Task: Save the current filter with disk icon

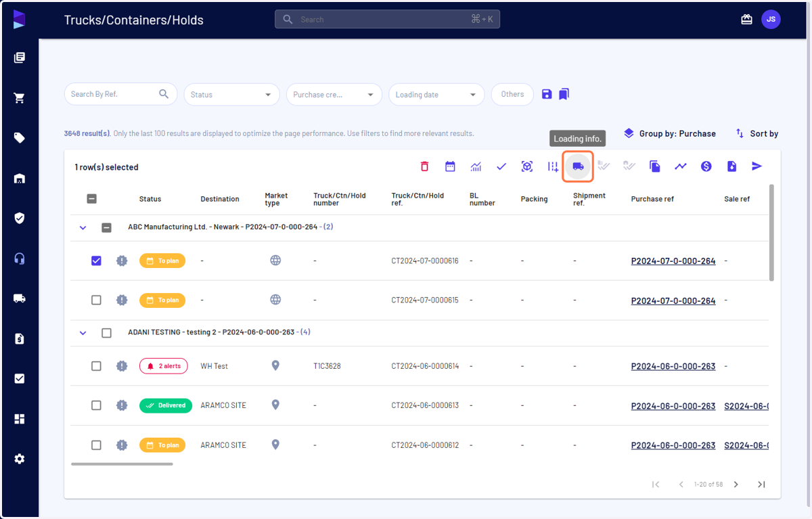Action: pyautogui.click(x=547, y=94)
